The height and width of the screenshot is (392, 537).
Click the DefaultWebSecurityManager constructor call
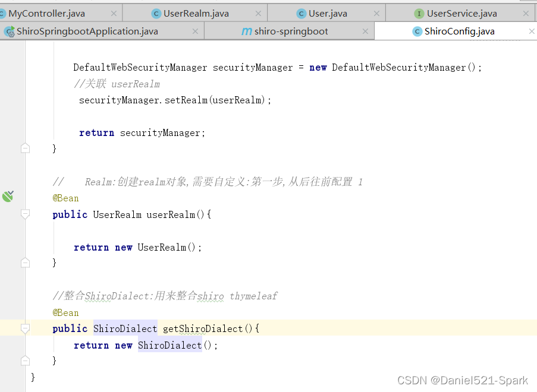click(x=404, y=67)
